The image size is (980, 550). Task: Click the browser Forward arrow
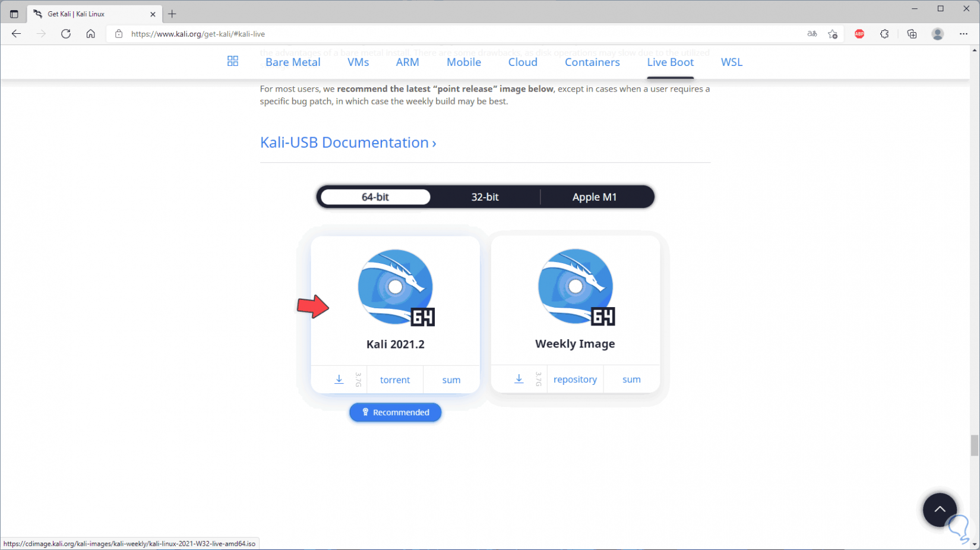click(x=41, y=34)
